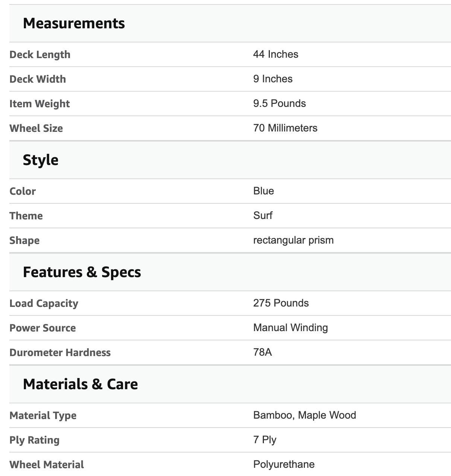
Task: Click the Theme row label
Action: 26,216
